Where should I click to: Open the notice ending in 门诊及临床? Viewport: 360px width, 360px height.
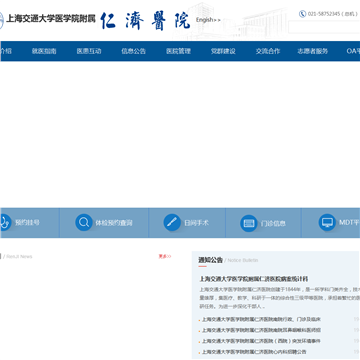[x=261, y=319]
